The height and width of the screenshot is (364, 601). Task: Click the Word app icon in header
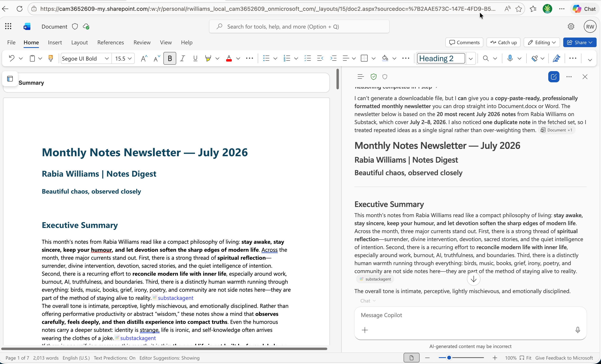pos(27,26)
